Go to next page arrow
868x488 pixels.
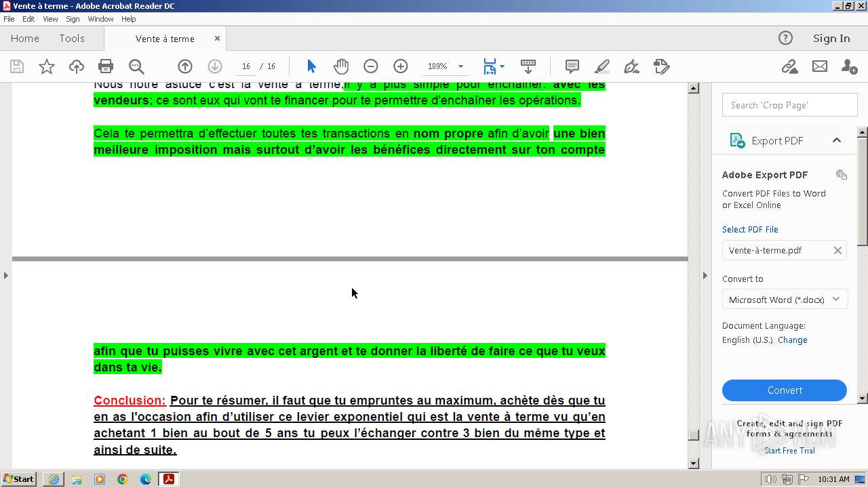215,66
